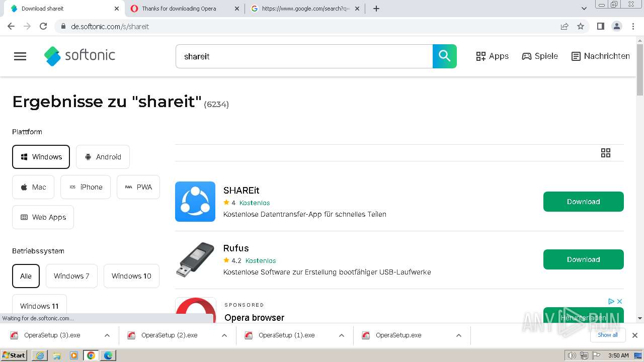Image resolution: width=644 pixels, height=362 pixels.
Task: Open the Apps section icon
Action: [x=481, y=56]
